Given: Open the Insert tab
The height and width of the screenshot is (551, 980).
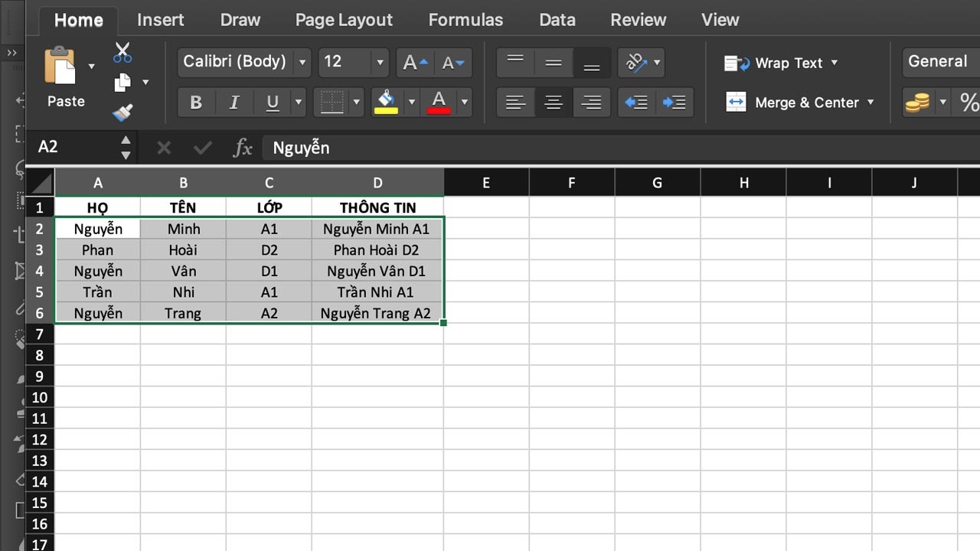Looking at the screenshot, I should (160, 20).
